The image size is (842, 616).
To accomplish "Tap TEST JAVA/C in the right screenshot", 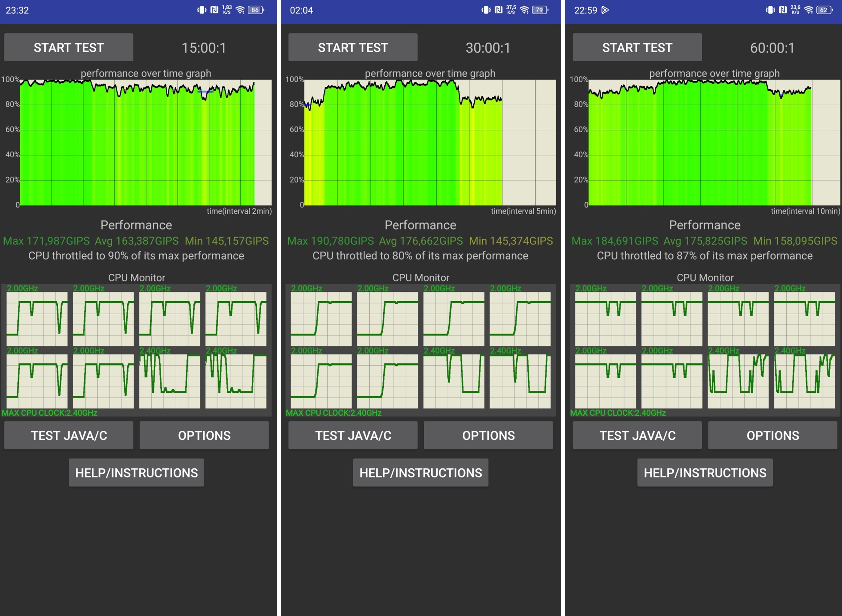I will click(637, 435).
